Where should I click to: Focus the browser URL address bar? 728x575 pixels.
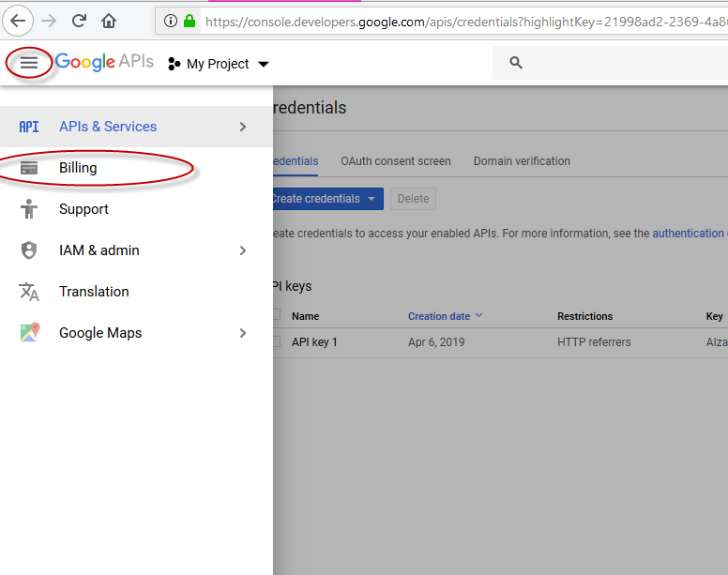tap(464, 21)
